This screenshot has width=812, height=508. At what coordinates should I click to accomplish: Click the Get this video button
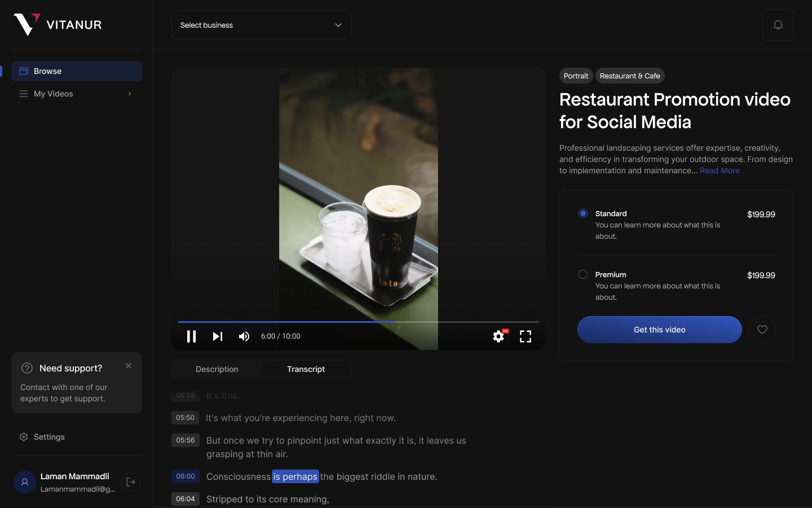click(x=660, y=330)
